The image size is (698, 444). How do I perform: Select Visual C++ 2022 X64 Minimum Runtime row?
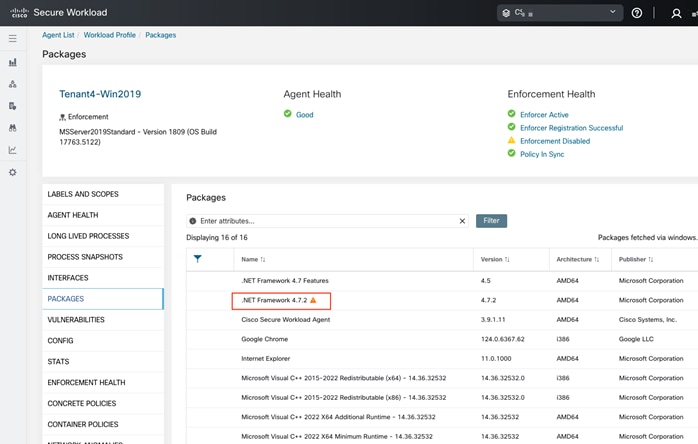[442, 436]
